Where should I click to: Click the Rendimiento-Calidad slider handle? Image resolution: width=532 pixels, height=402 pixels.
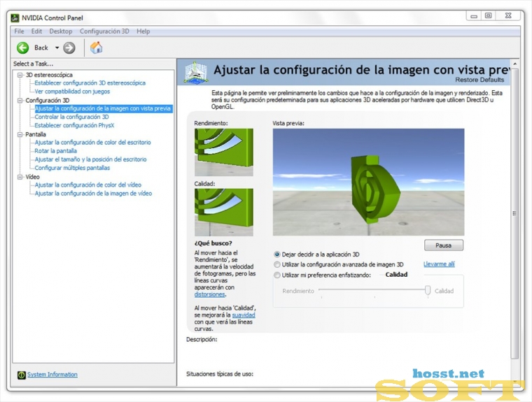(x=428, y=290)
